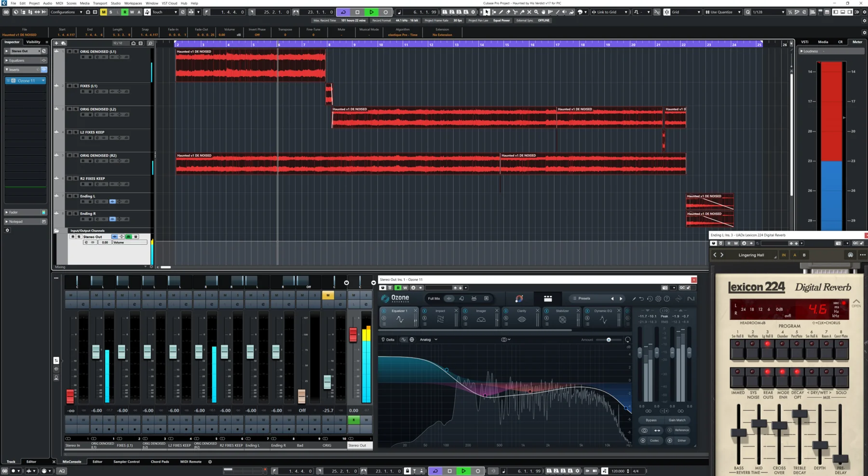Image resolution: width=868 pixels, height=476 pixels.
Task: Select the Range Selection tool in toolbar
Action: (494, 12)
